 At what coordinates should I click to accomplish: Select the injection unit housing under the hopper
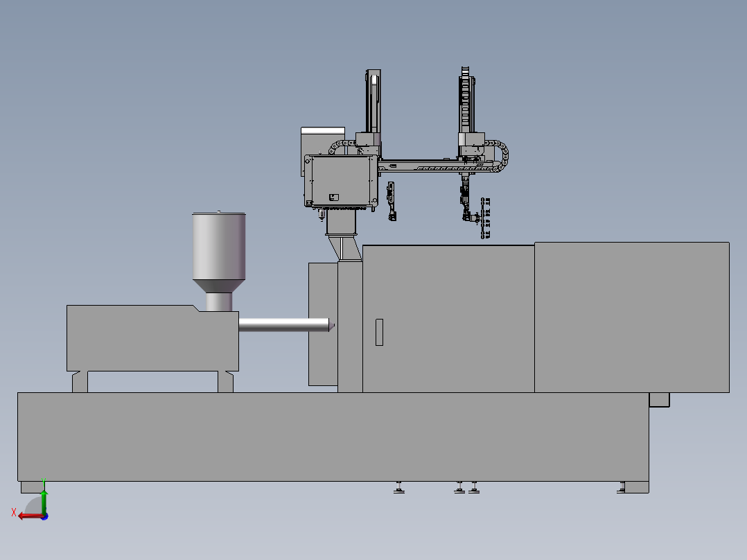[152, 338]
